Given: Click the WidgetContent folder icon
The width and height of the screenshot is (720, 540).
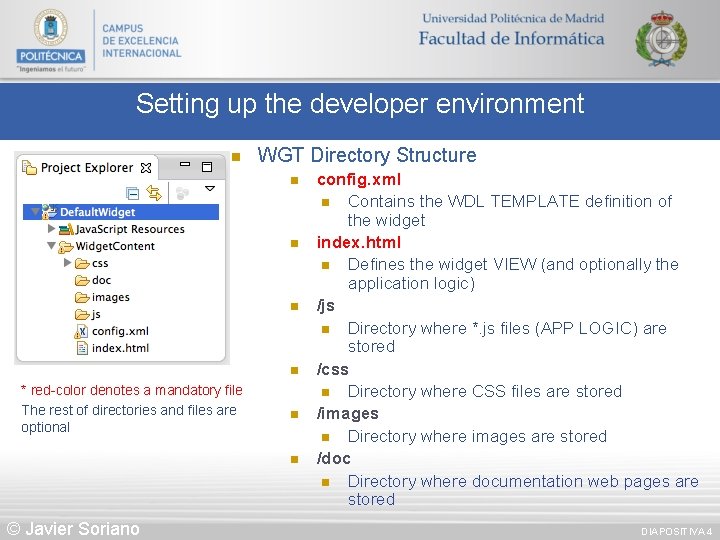Looking at the screenshot, I should (x=66, y=247).
